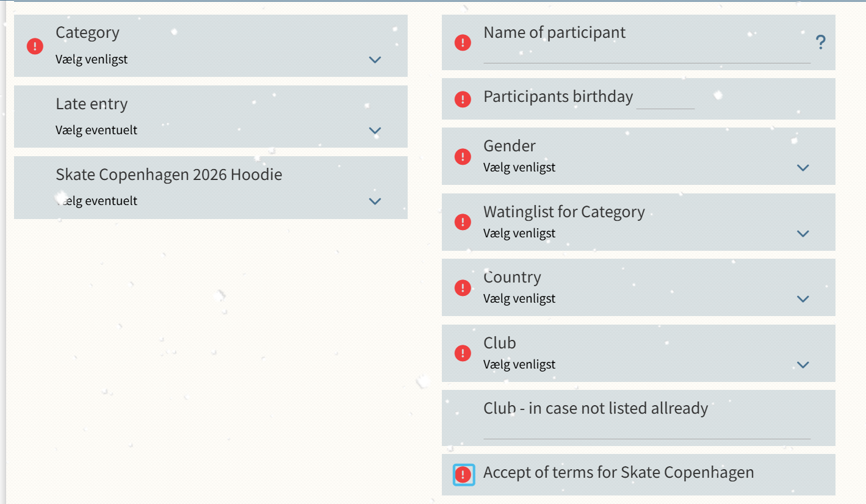Expand the Late entry dropdown
Viewport: 866px width, 504px height.
[x=375, y=131]
